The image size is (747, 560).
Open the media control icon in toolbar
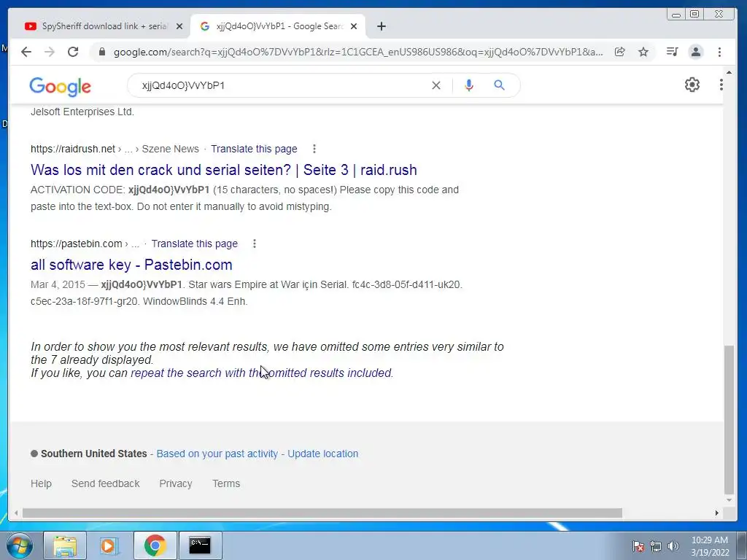pyautogui.click(x=672, y=52)
